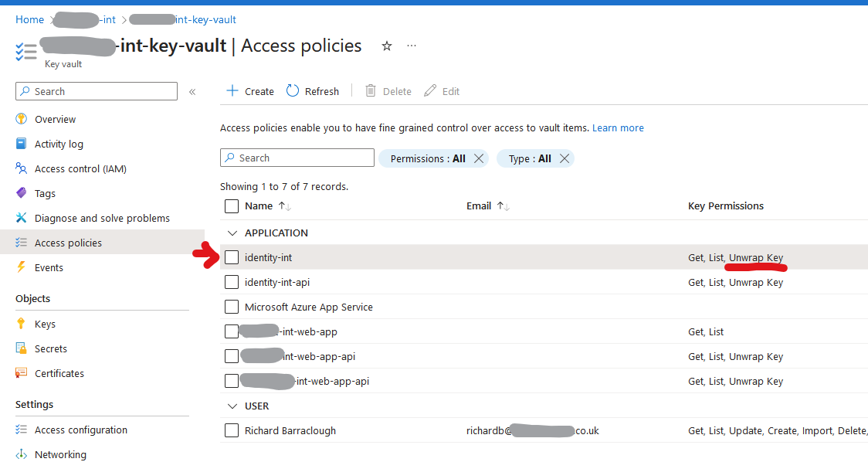Check the Richard Barraclough user row

coord(231,430)
